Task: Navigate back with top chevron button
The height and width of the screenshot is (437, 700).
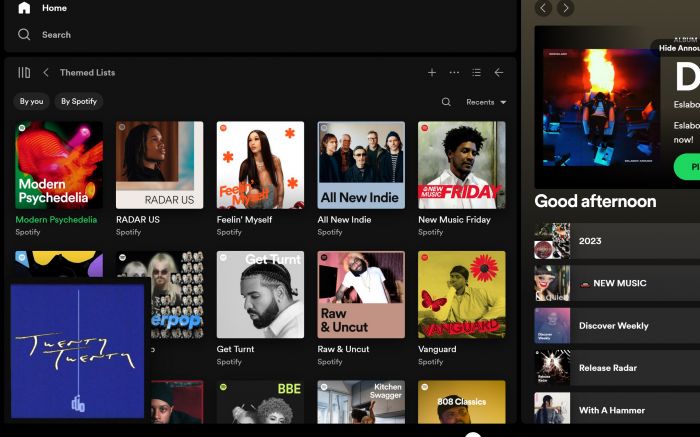Action: [543, 8]
